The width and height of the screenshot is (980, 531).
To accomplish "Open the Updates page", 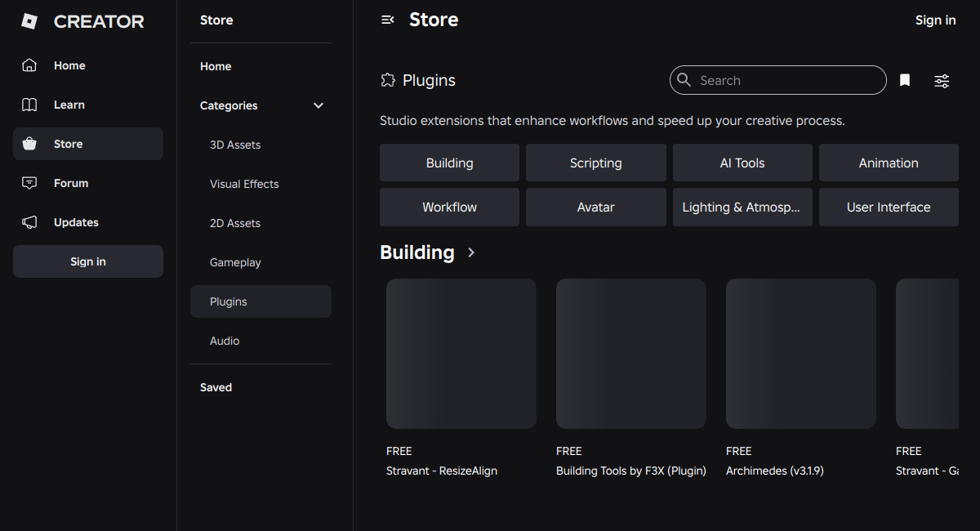I will point(88,222).
